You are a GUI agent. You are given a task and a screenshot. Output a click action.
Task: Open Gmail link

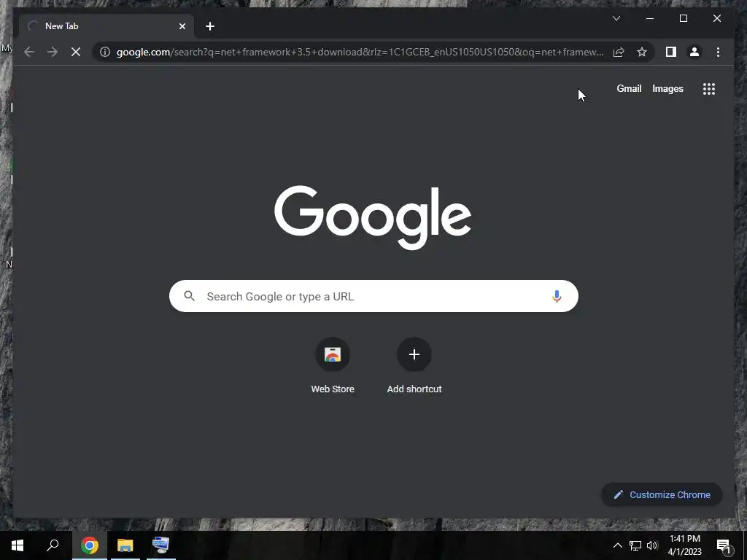tap(629, 88)
